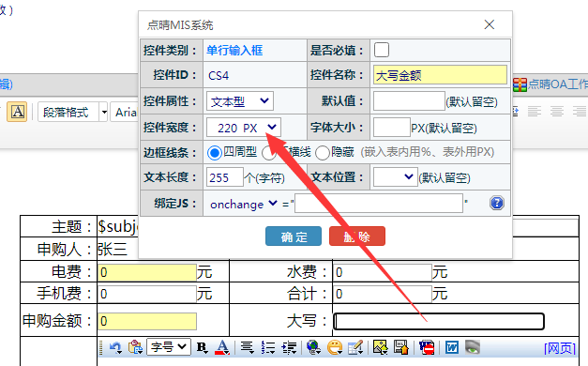
Task: Click the 确定 confirm button
Action: [x=294, y=236]
